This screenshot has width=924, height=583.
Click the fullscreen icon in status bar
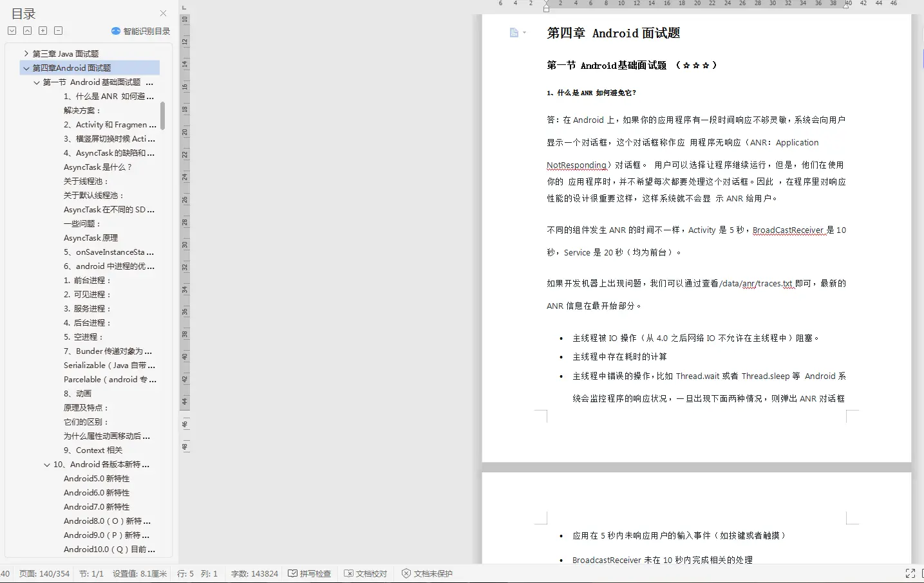(910, 573)
